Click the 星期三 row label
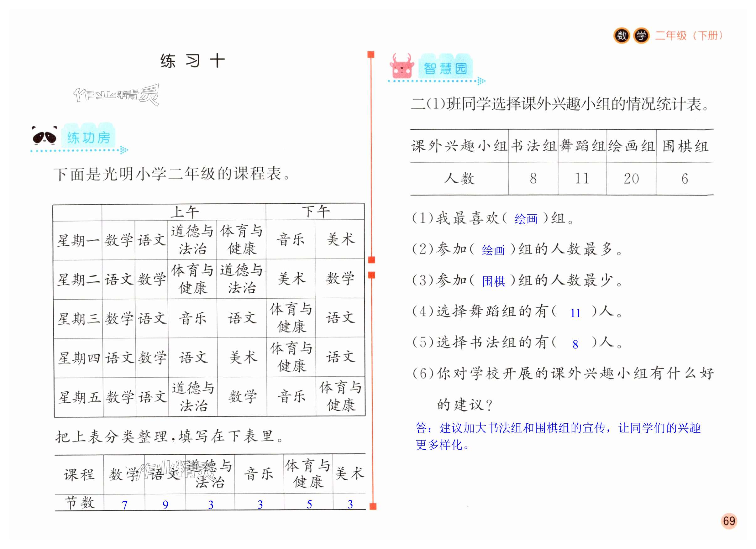This screenshot has height=549, width=756. (78, 319)
